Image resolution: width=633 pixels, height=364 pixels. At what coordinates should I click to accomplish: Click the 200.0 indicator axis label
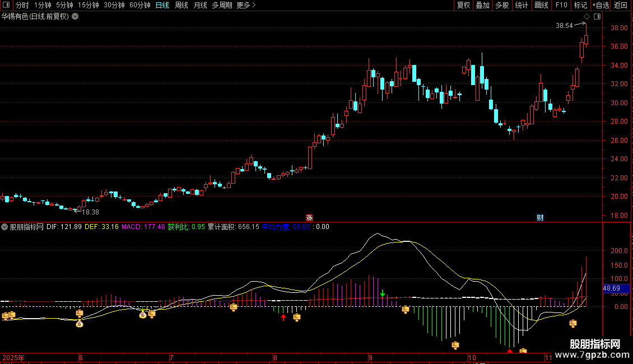coord(619,251)
